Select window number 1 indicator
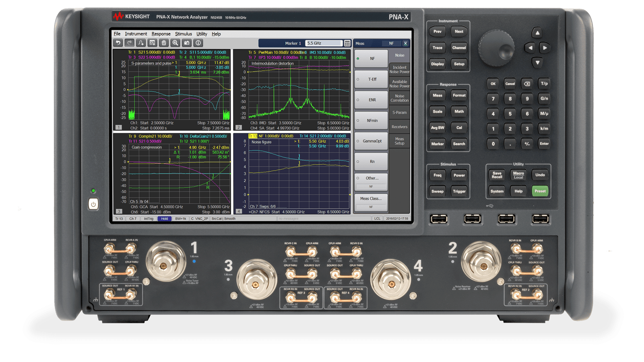Image resolution: width=644 pixels, height=362 pixels. [x=118, y=127]
